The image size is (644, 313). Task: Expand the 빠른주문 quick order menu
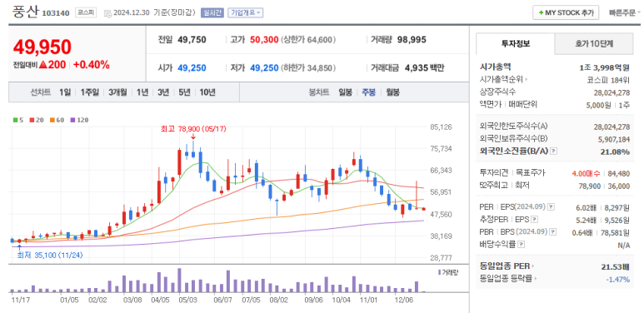pyautogui.click(x=624, y=12)
